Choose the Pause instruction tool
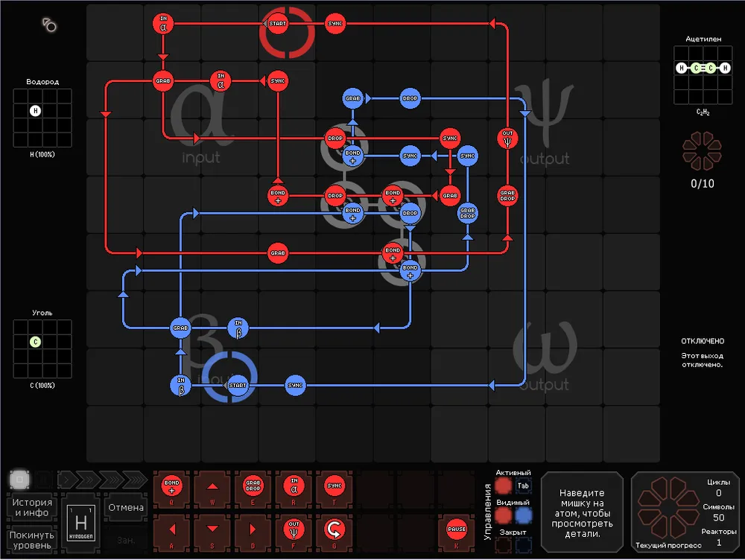The image size is (745, 560). coord(455,529)
